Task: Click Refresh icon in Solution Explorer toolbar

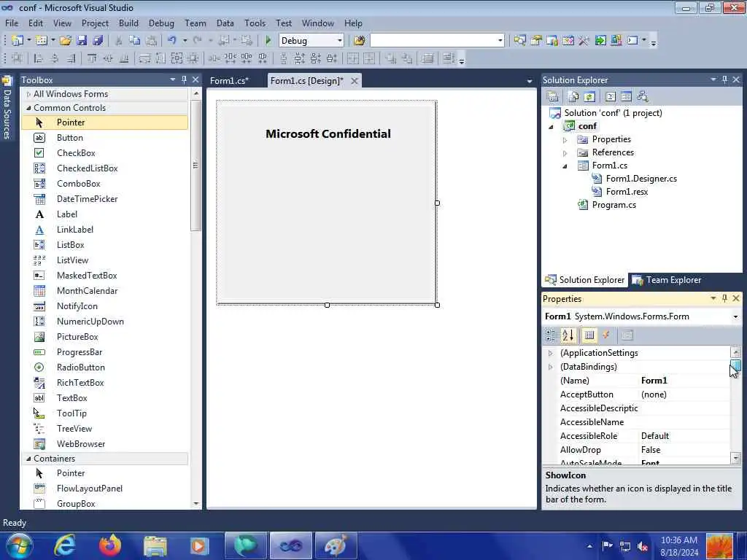Action: [x=589, y=97]
